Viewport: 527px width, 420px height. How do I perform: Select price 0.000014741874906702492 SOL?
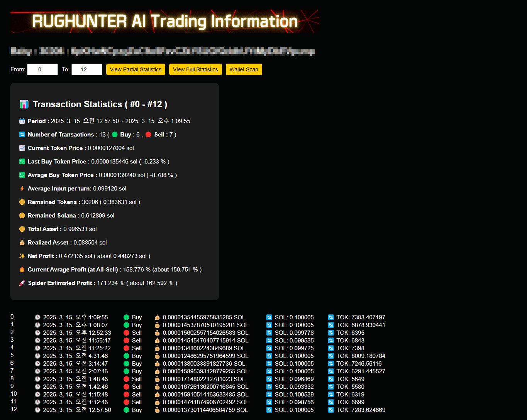pos(205,402)
